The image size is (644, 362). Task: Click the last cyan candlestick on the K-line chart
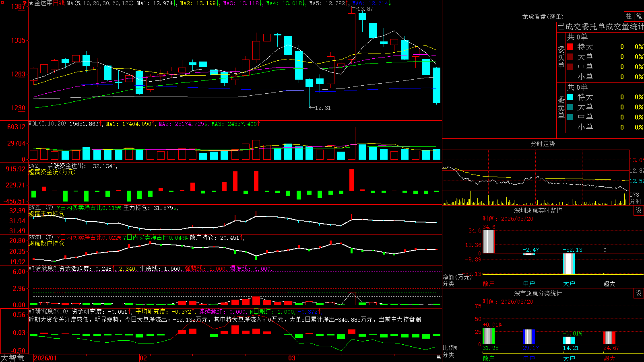[436, 85]
